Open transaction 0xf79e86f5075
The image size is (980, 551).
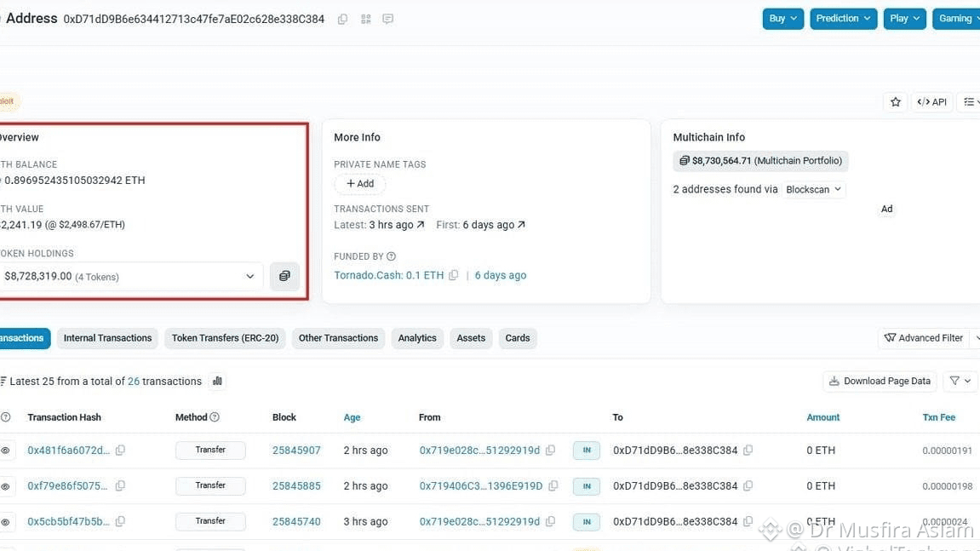pyautogui.click(x=67, y=486)
